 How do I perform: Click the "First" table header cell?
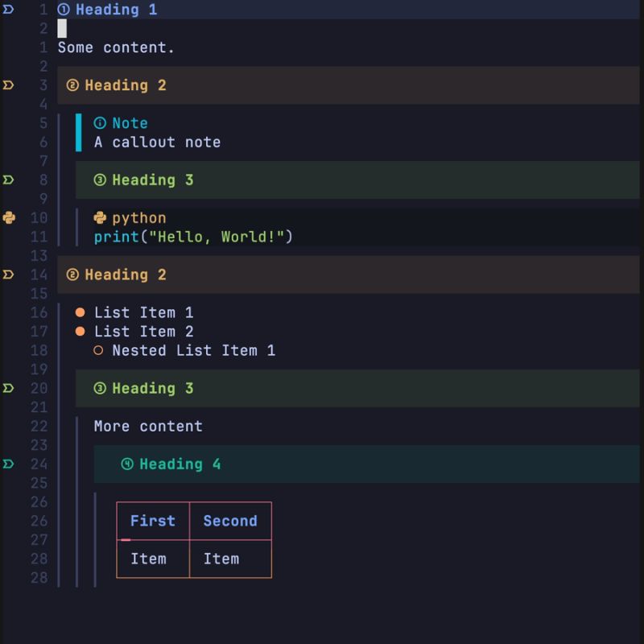[x=153, y=521]
